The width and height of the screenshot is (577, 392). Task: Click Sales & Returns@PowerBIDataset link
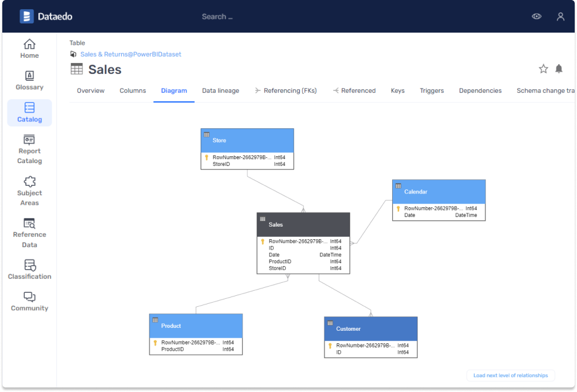[x=131, y=54]
